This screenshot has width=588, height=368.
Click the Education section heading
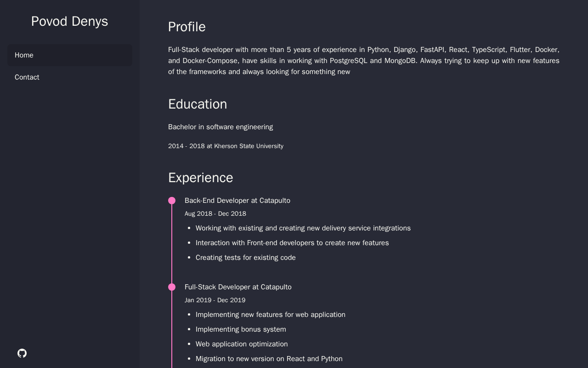(x=198, y=104)
